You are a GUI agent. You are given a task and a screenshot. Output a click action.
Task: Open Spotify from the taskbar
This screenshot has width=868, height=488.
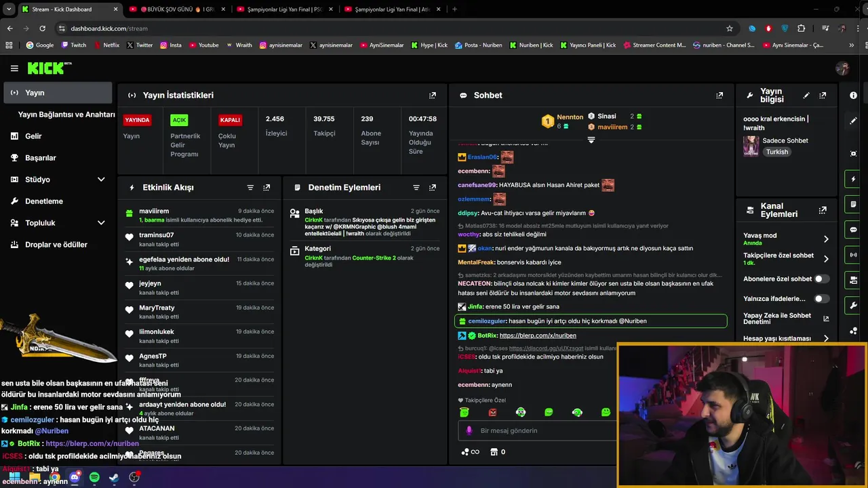[x=94, y=478]
